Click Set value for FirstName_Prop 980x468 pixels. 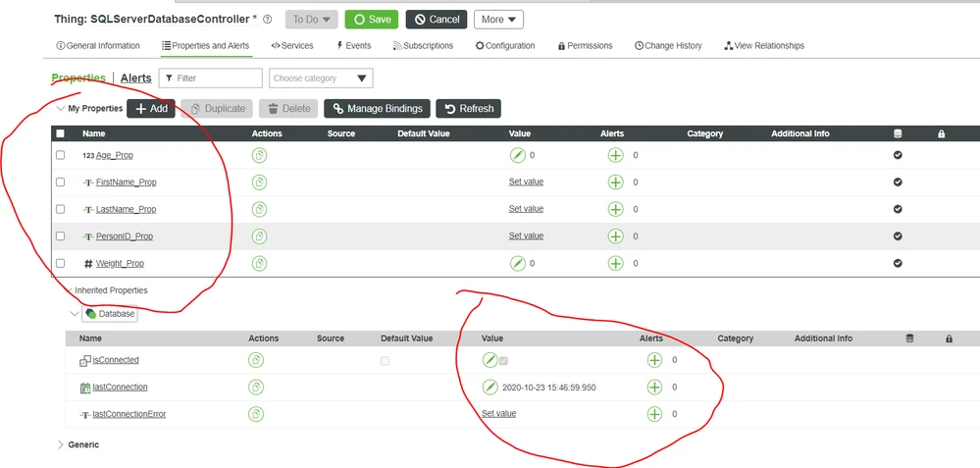tap(526, 182)
